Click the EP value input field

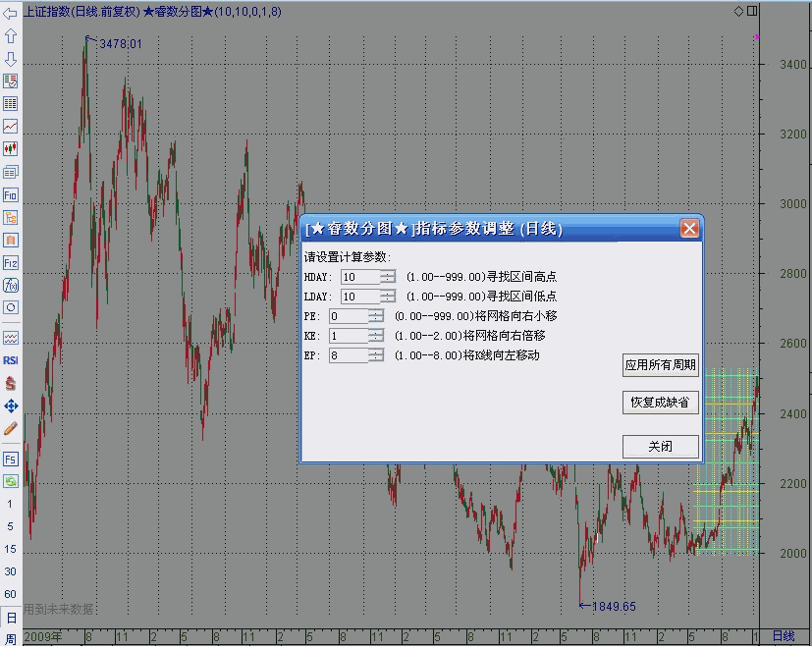(x=348, y=355)
